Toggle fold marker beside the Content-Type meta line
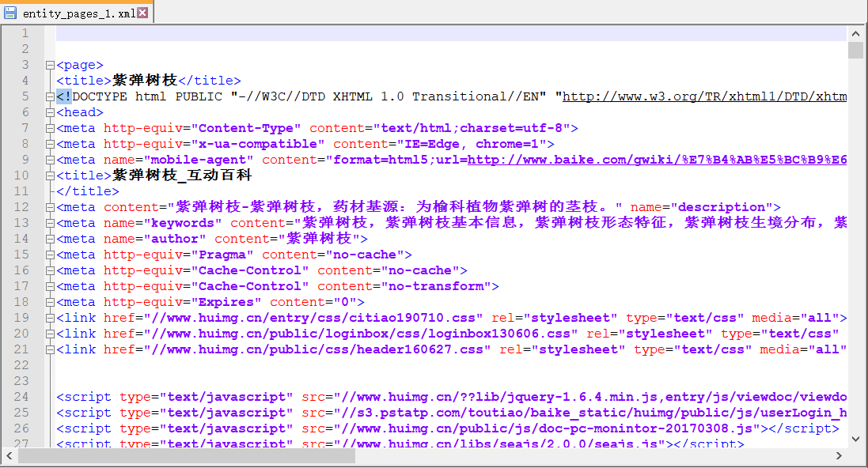The image size is (868, 468). pyautogui.click(x=50, y=129)
